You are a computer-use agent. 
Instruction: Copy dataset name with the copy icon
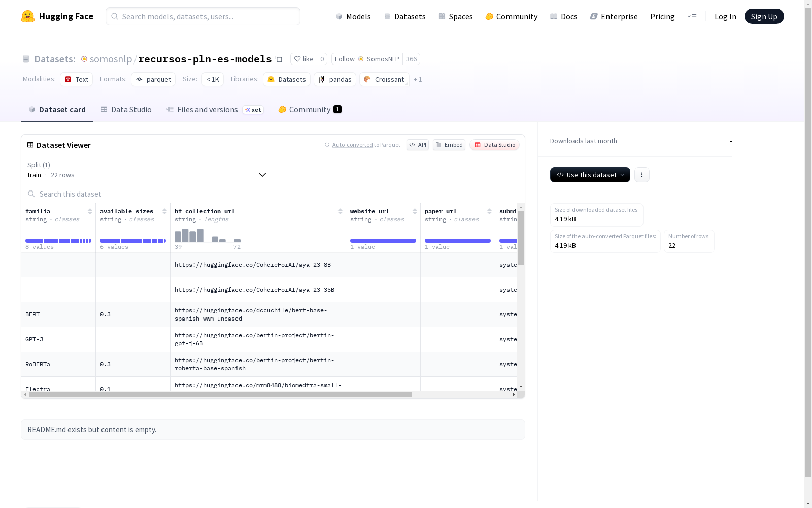[279, 59]
